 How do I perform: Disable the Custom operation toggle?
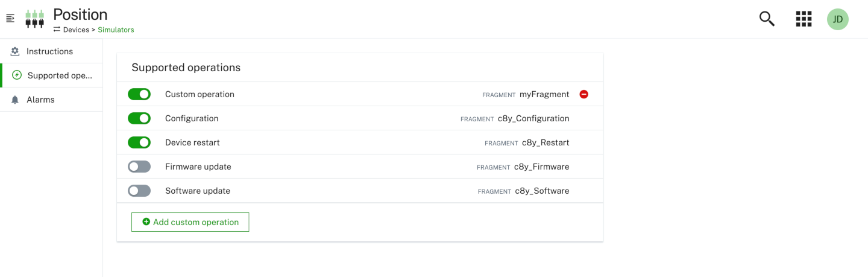(x=139, y=94)
